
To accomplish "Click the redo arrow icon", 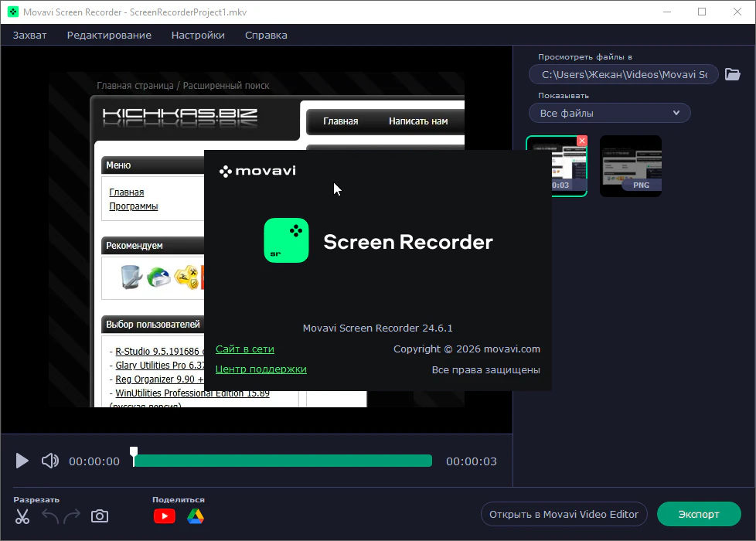I will point(72,516).
